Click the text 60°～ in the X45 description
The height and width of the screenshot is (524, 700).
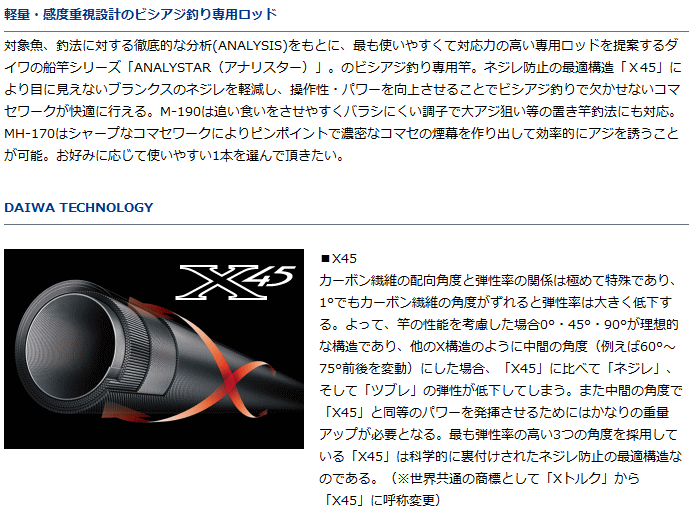(x=658, y=346)
